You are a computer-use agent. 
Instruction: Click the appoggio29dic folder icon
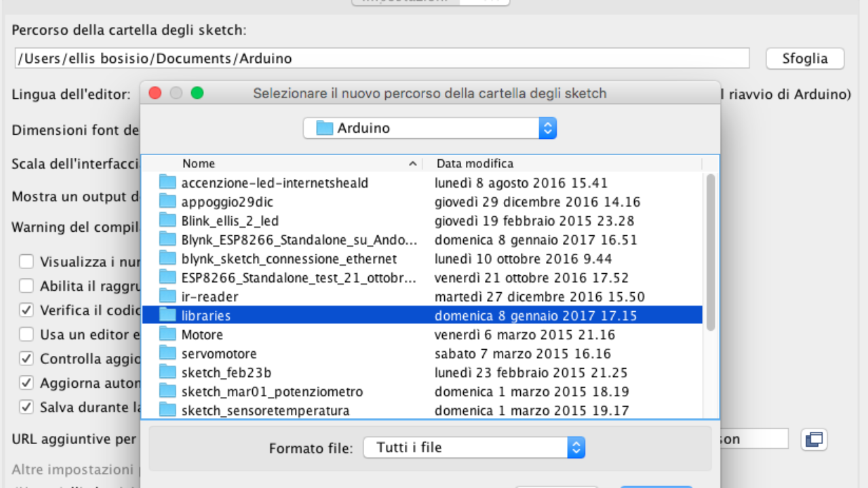167,202
